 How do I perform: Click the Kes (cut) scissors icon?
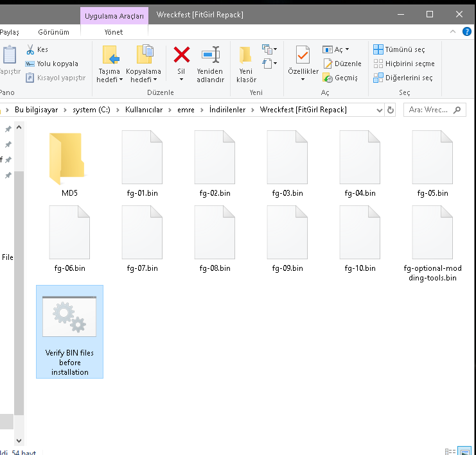coord(30,49)
